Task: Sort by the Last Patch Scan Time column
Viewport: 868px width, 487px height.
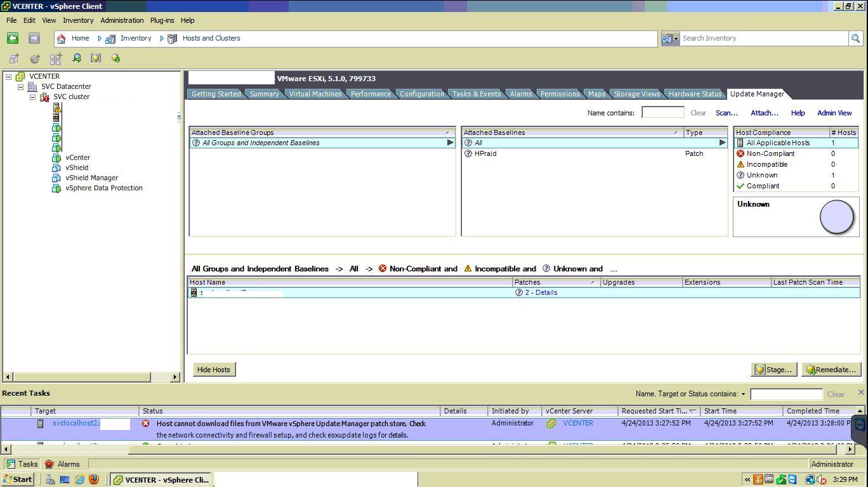Action: pyautogui.click(x=815, y=282)
